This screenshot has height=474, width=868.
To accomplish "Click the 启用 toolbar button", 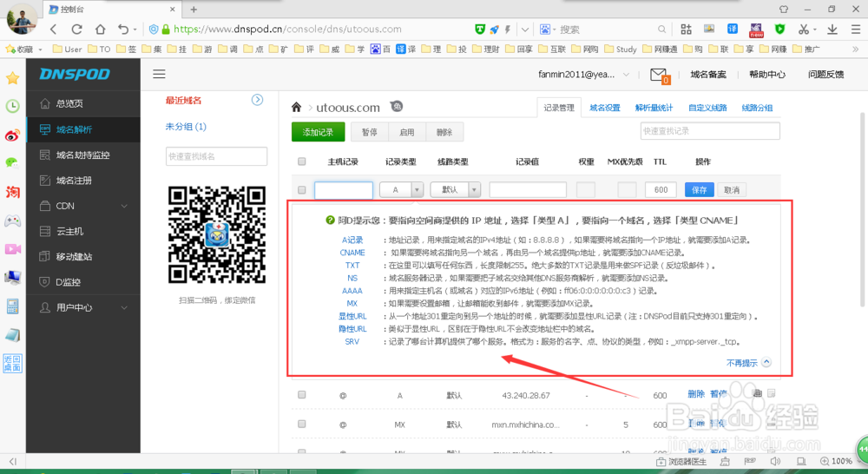I will coord(407,132).
